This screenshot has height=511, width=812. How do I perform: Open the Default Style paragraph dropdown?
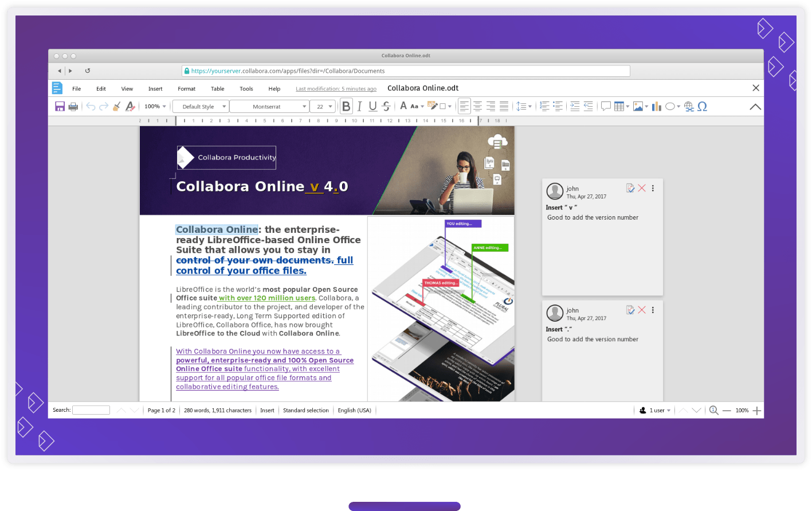click(x=201, y=107)
